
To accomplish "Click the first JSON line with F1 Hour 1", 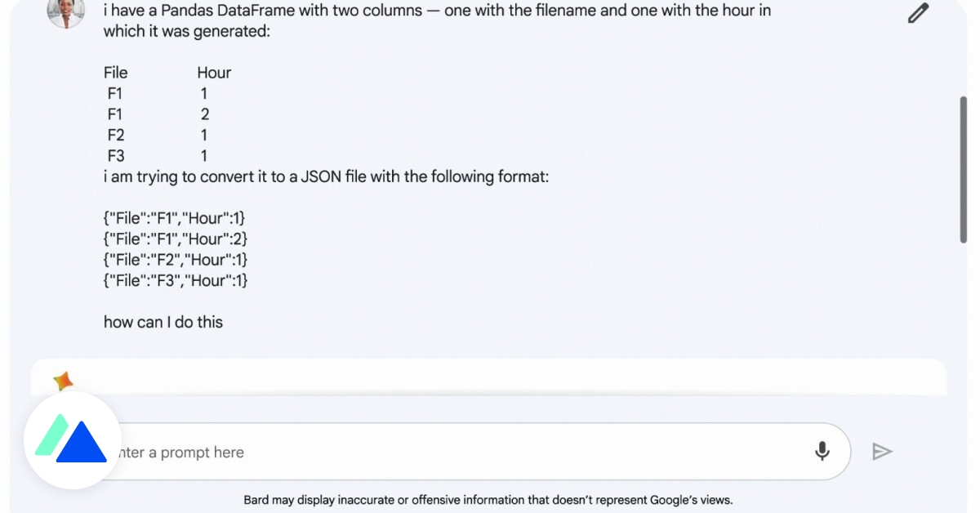I will [175, 218].
